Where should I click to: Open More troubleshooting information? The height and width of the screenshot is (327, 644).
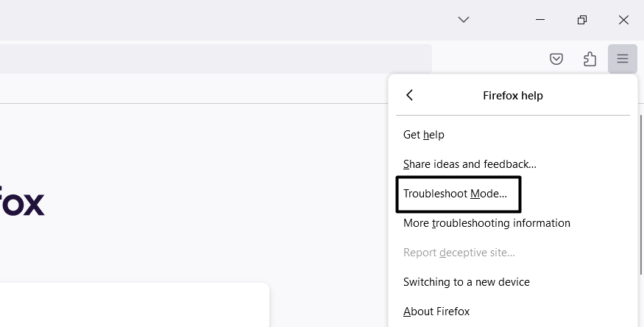click(486, 223)
